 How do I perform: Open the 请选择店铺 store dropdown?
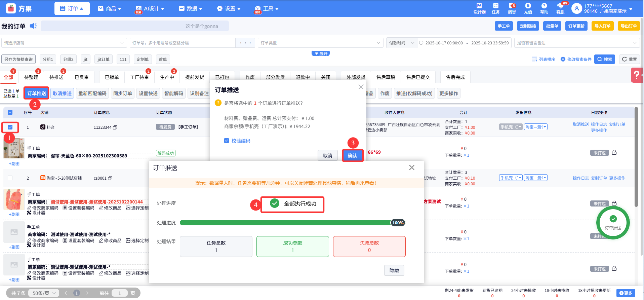click(64, 43)
